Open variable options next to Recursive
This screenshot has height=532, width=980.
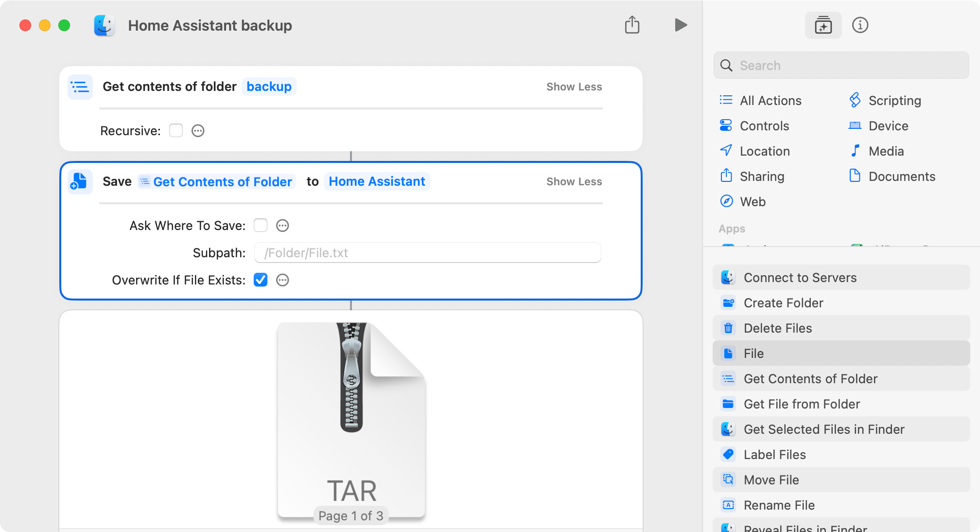[198, 131]
